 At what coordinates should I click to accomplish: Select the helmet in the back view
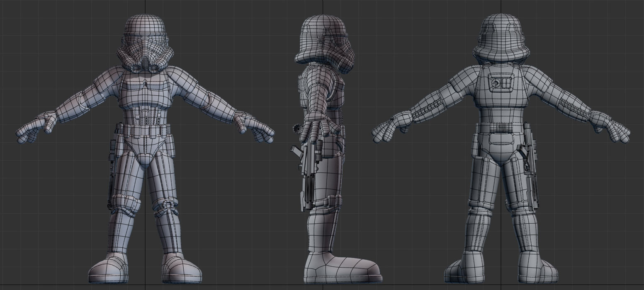coord(501,39)
